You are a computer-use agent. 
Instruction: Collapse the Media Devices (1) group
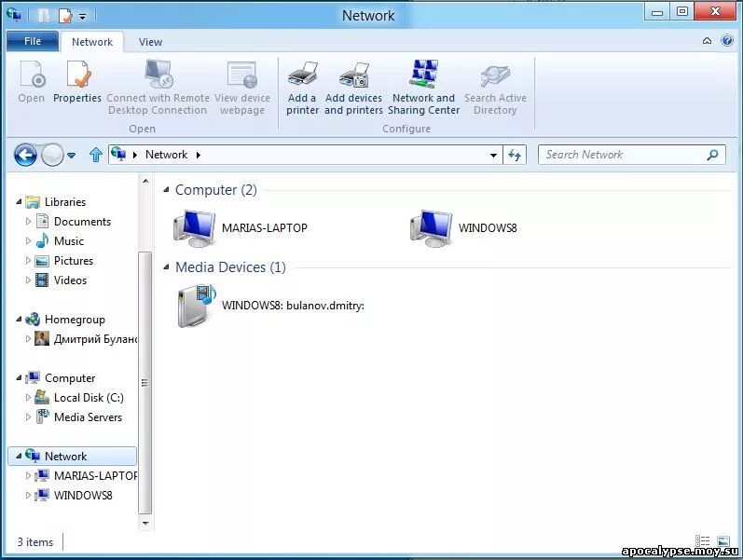pyautogui.click(x=166, y=267)
